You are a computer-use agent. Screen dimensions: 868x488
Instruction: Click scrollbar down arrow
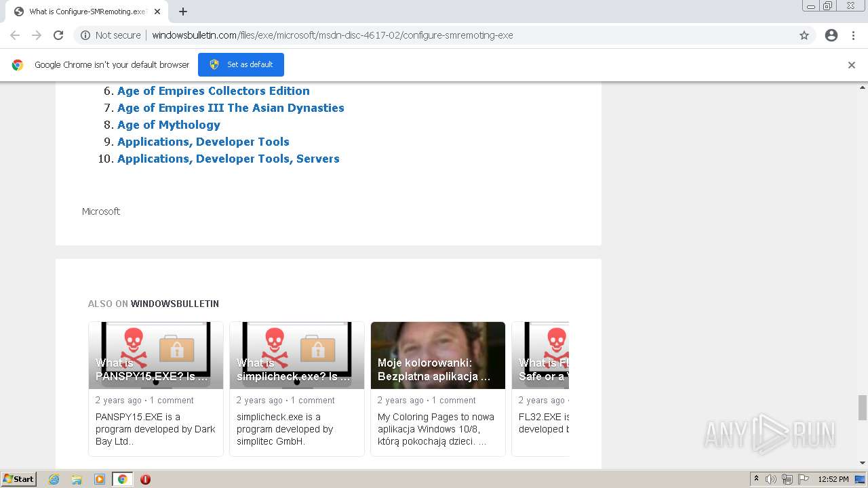pyautogui.click(x=863, y=463)
